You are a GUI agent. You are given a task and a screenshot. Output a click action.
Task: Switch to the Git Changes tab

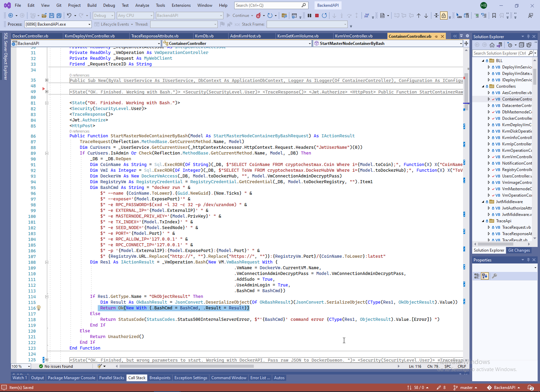tap(519, 250)
